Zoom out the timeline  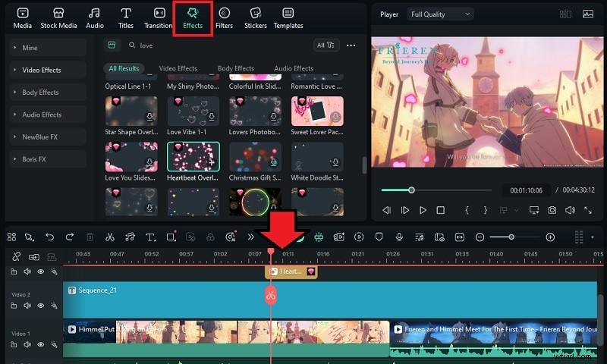tap(480, 237)
